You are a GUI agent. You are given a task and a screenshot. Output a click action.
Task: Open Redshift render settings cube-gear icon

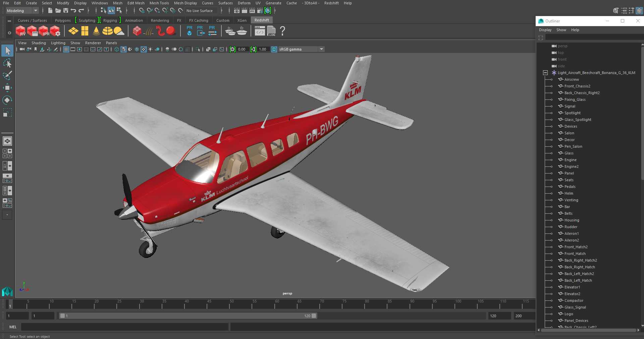[55, 31]
